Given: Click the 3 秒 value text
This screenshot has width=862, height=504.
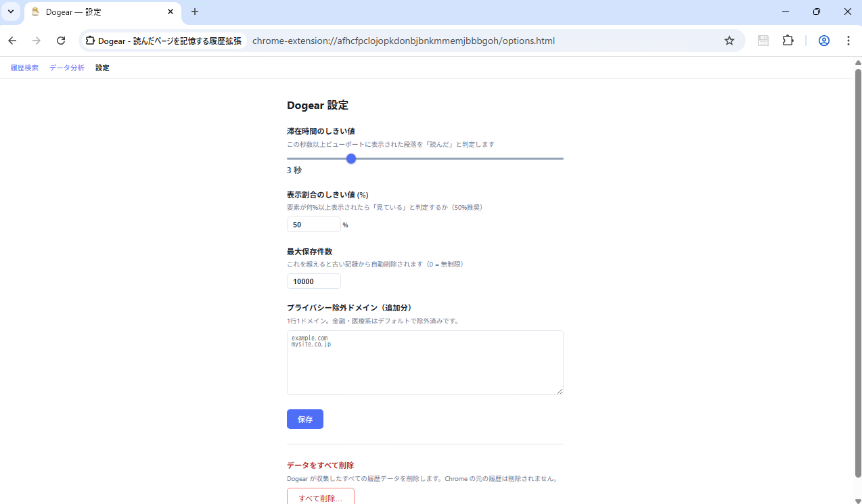Looking at the screenshot, I should [294, 170].
